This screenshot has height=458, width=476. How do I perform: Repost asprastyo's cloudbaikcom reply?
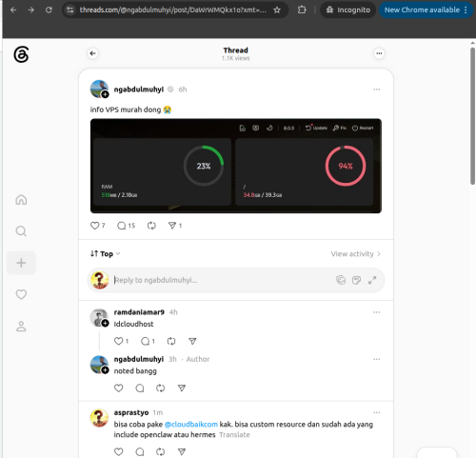tap(160, 451)
